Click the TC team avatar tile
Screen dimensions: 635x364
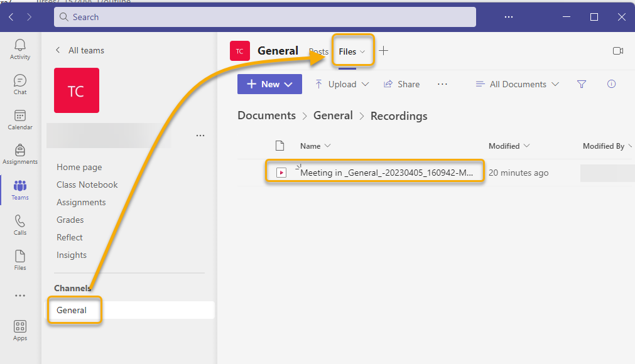tap(77, 90)
